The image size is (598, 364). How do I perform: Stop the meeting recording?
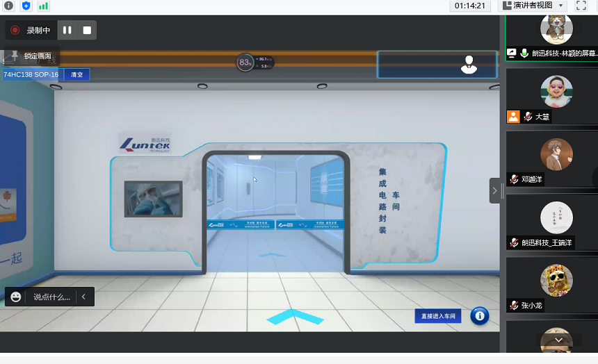click(x=87, y=30)
